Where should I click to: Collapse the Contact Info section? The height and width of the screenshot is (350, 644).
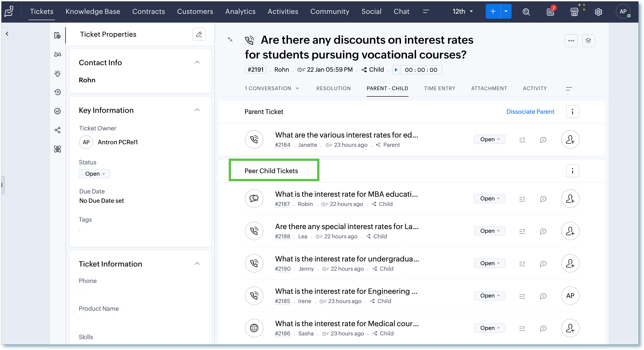click(x=197, y=62)
